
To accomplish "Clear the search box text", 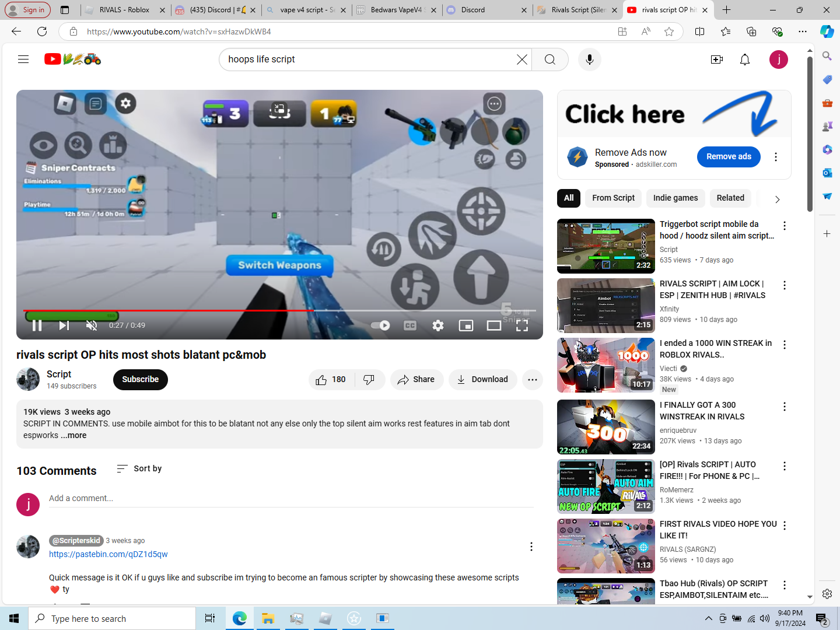I will 521,60.
